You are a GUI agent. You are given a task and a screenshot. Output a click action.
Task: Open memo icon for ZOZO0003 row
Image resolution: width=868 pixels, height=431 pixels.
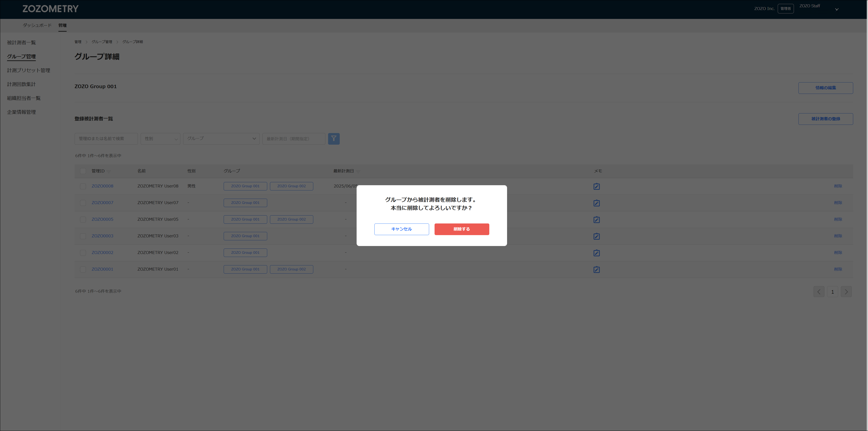596,236
